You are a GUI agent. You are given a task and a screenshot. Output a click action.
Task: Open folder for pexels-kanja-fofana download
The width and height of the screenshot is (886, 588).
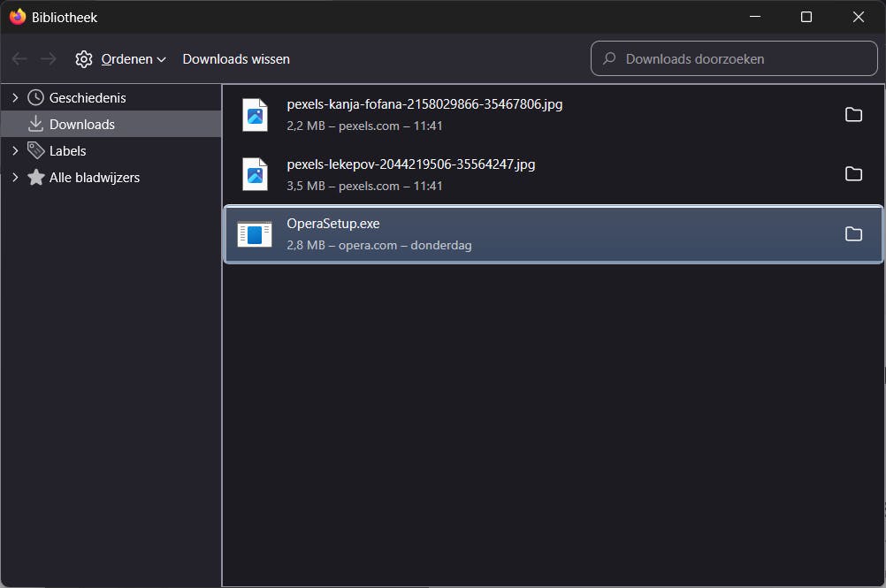pyautogui.click(x=853, y=114)
